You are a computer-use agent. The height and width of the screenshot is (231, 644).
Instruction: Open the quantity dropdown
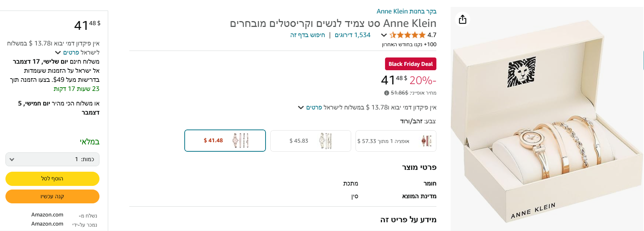[x=52, y=159]
